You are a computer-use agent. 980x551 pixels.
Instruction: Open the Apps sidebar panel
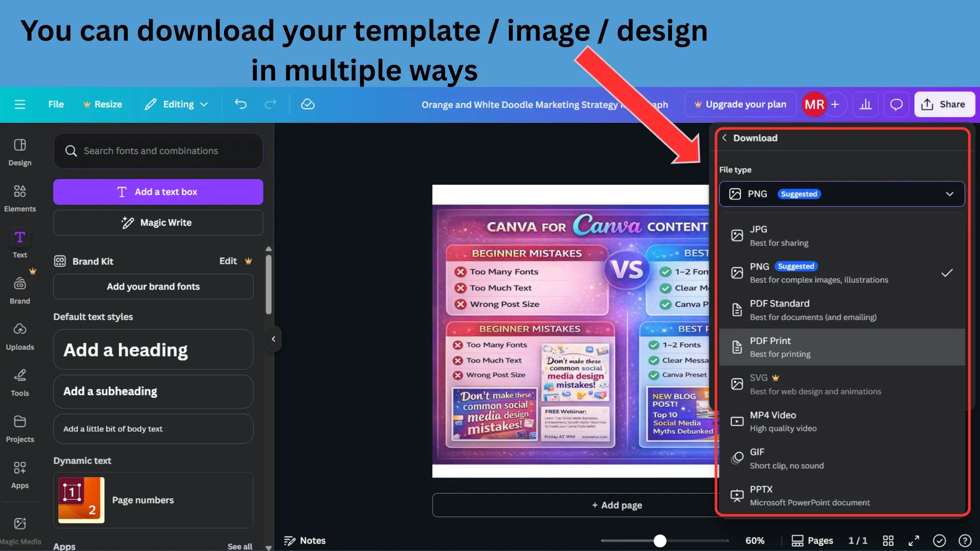(x=20, y=475)
